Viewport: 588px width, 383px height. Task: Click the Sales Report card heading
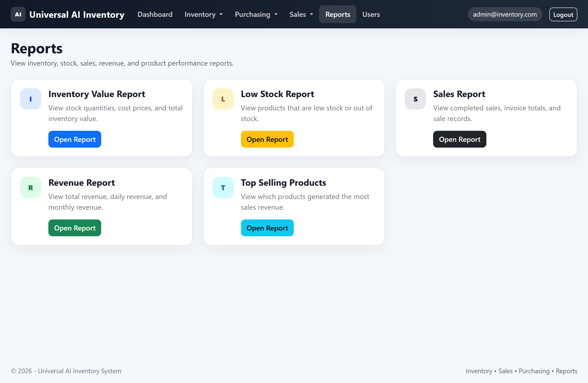pos(459,94)
